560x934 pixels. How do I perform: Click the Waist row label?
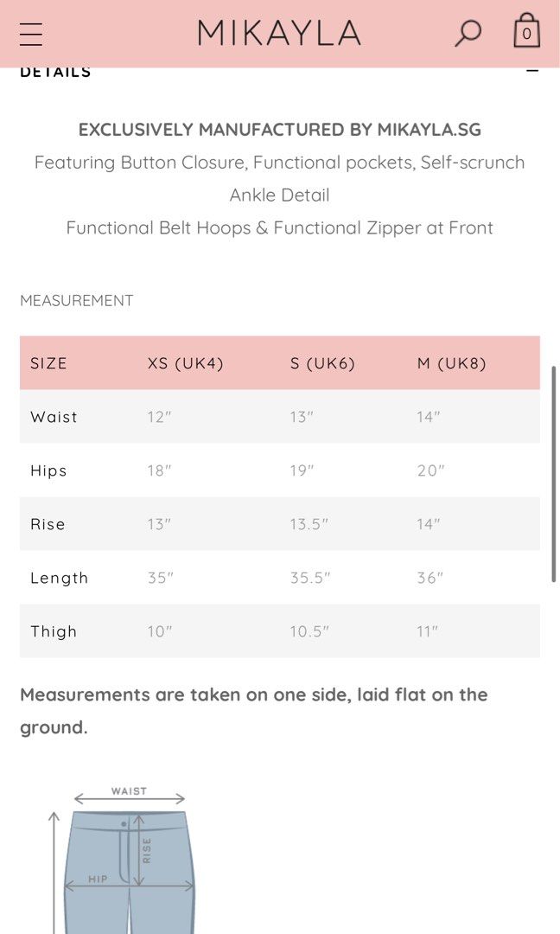pos(54,417)
